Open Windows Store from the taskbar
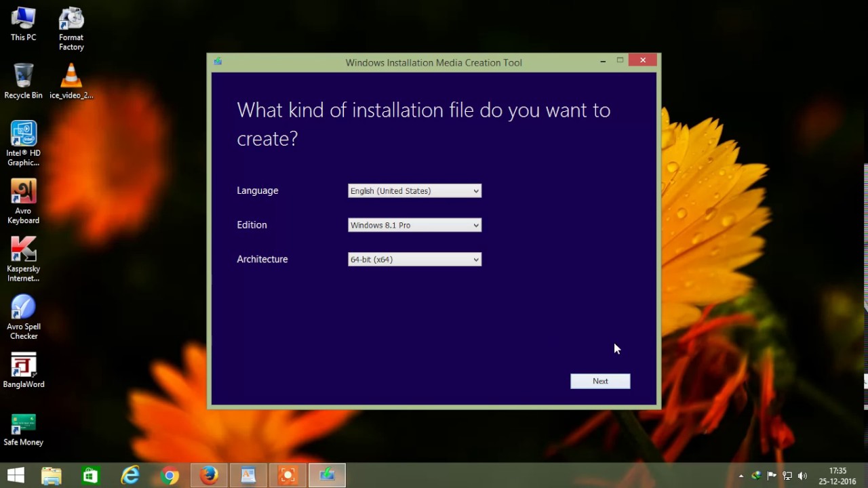Image resolution: width=868 pixels, height=488 pixels. pos(90,476)
